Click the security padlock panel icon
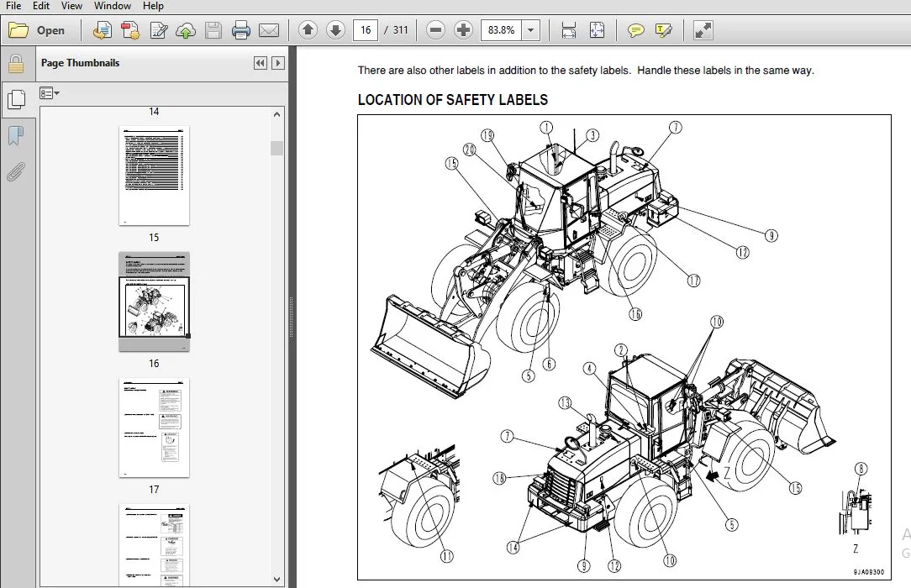This screenshot has width=911, height=588. (16, 64)
